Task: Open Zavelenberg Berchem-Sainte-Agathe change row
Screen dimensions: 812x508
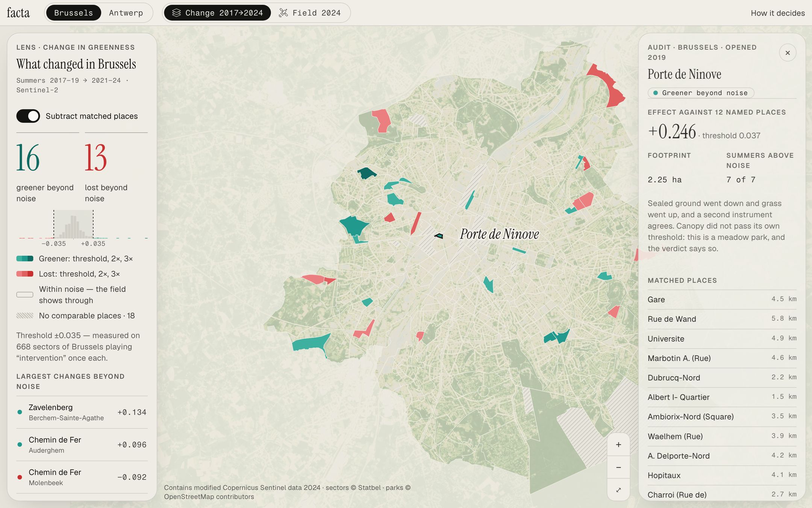Action: pos(82,412)
